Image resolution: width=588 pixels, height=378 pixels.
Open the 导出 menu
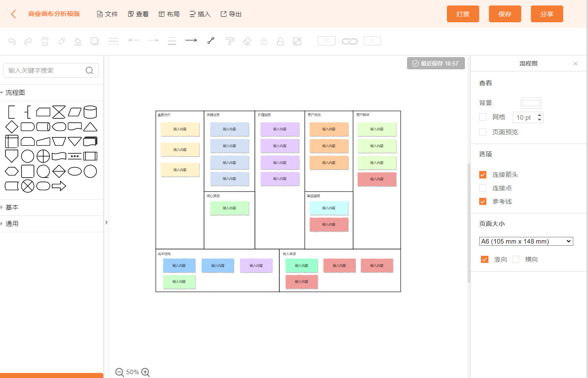pyautogui.click(x=231, y=14)
